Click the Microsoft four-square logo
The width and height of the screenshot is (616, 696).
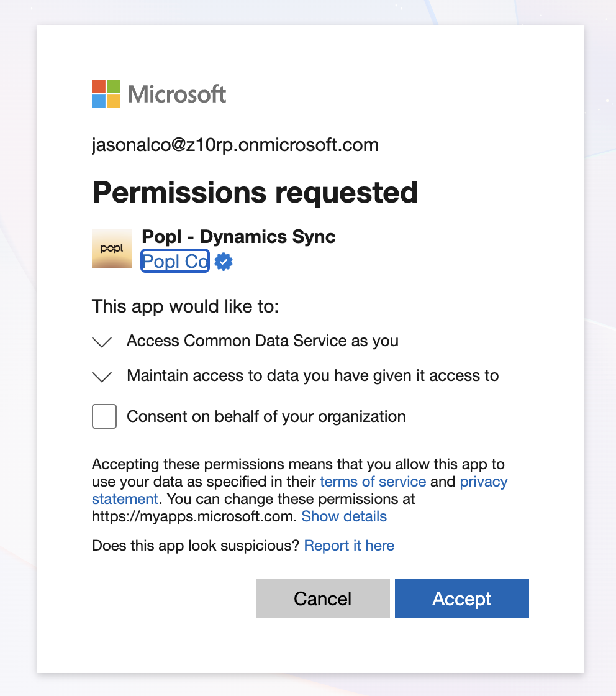point(106,94)
